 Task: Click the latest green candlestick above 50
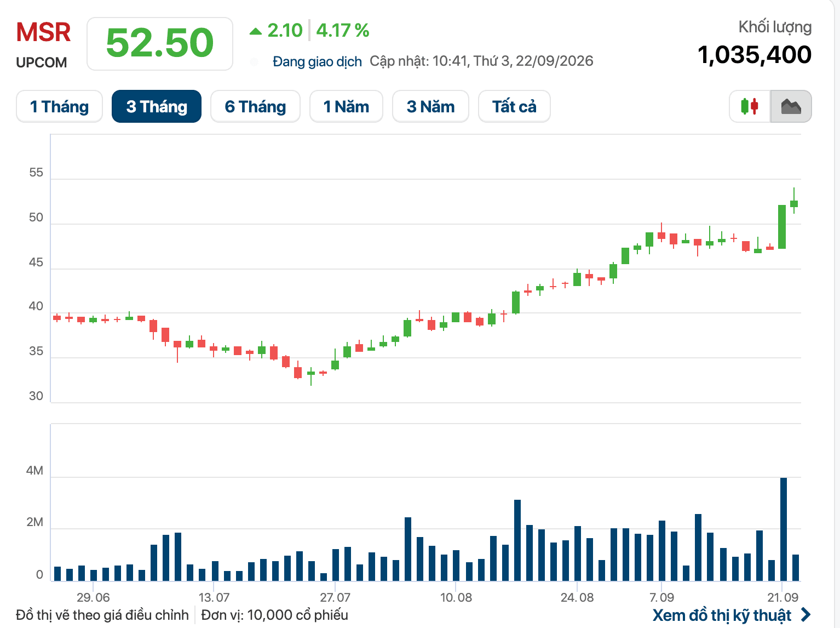point(794,203)
